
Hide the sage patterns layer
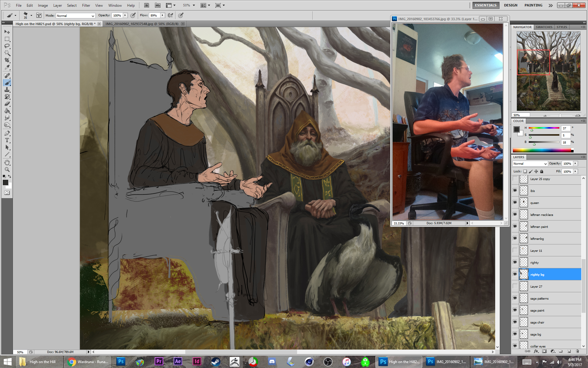(515, 298)
